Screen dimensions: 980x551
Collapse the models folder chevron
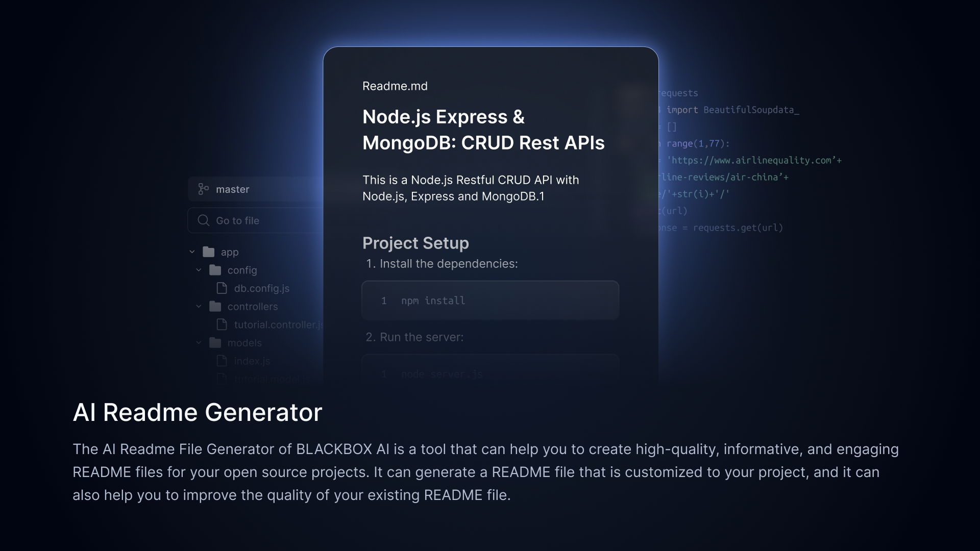(x=199, y=343)
